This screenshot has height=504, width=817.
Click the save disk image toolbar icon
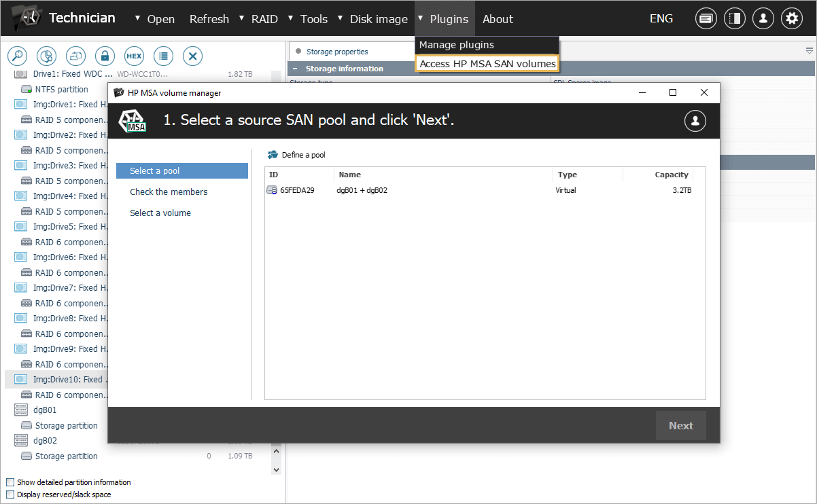click(75, 56)
